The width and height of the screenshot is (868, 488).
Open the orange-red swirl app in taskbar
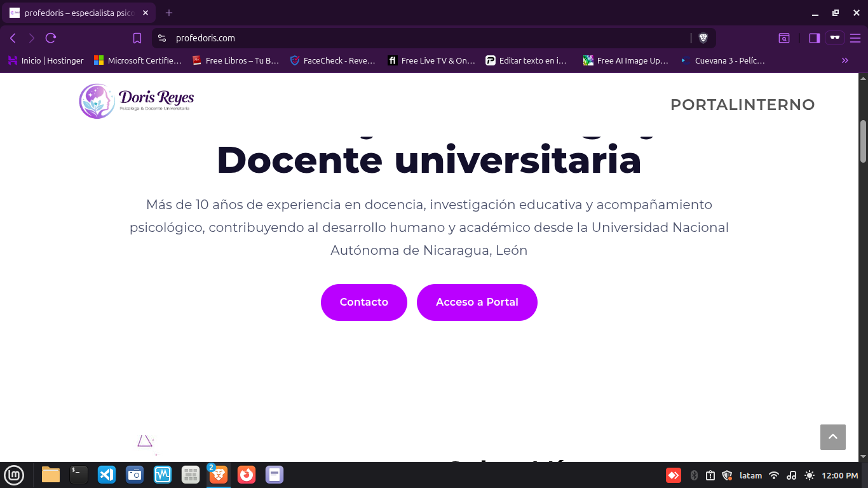pyautogui.click(x=247, y=475)
